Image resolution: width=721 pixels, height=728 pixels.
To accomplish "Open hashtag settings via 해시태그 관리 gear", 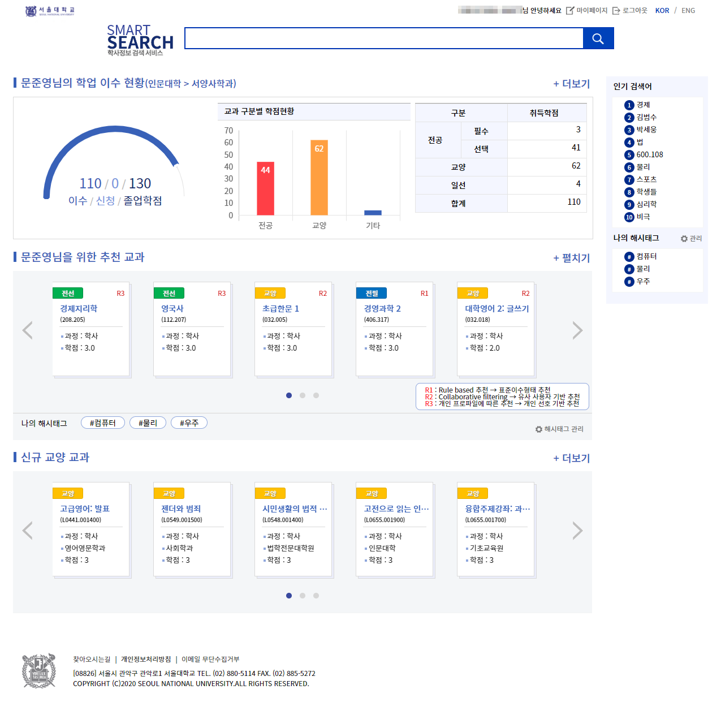I will click(538, 429).
